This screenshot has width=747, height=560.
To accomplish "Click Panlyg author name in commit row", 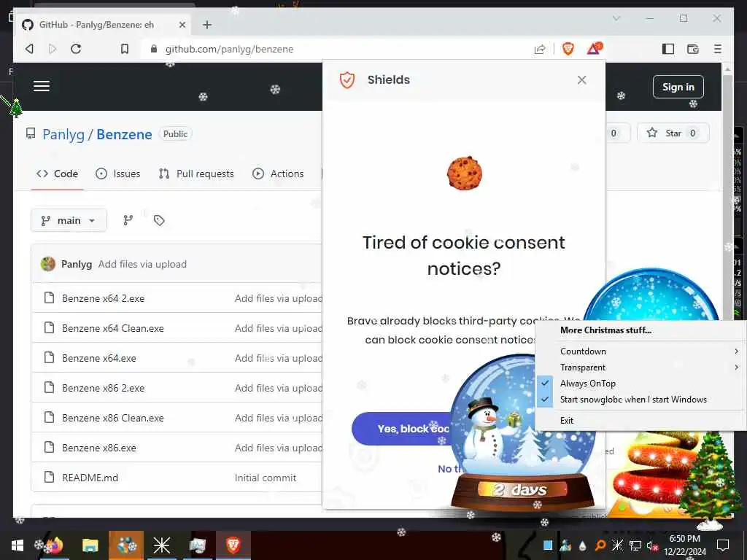I will point(77,264).
